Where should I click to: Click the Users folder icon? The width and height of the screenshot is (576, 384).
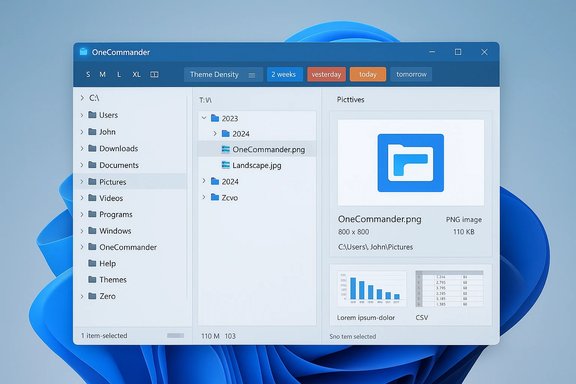92,115
